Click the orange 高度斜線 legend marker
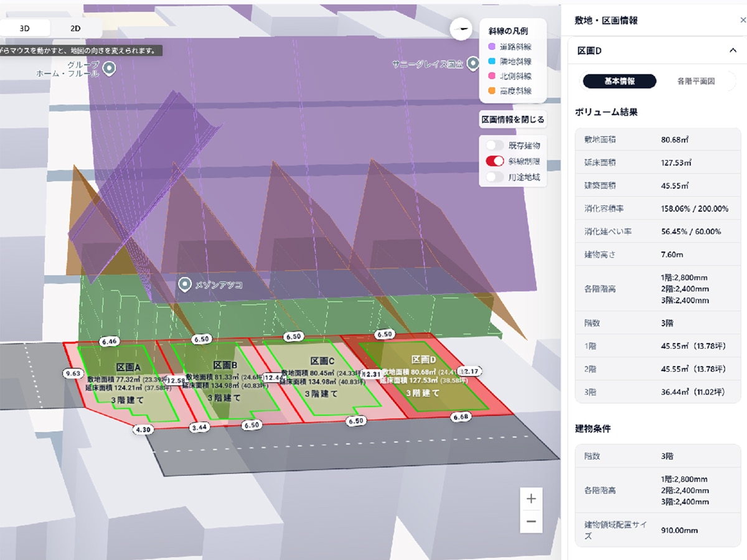The width and height of the screenshot is (747, 560). 492,91
